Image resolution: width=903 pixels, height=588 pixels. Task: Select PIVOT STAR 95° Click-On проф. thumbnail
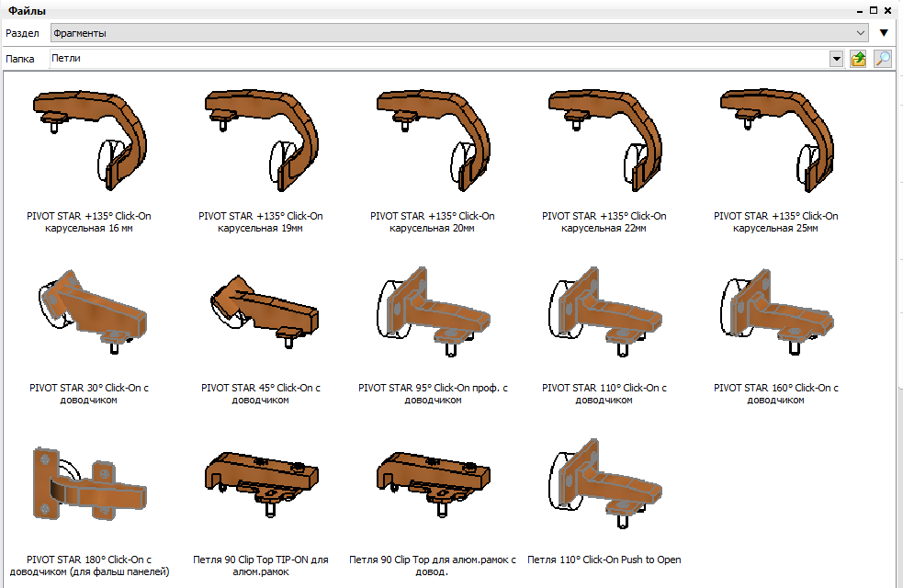coord(433,311)
